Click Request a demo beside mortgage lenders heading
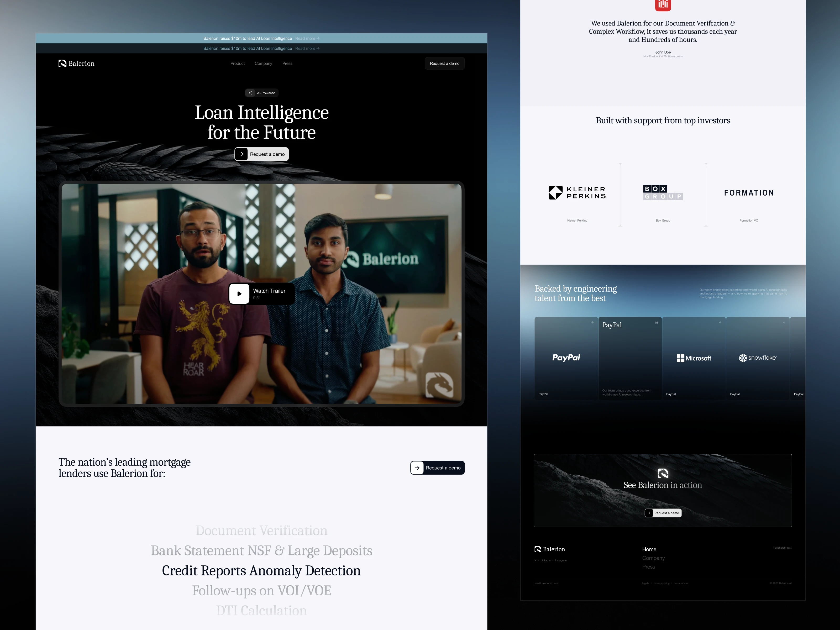 tap(437, 468)
